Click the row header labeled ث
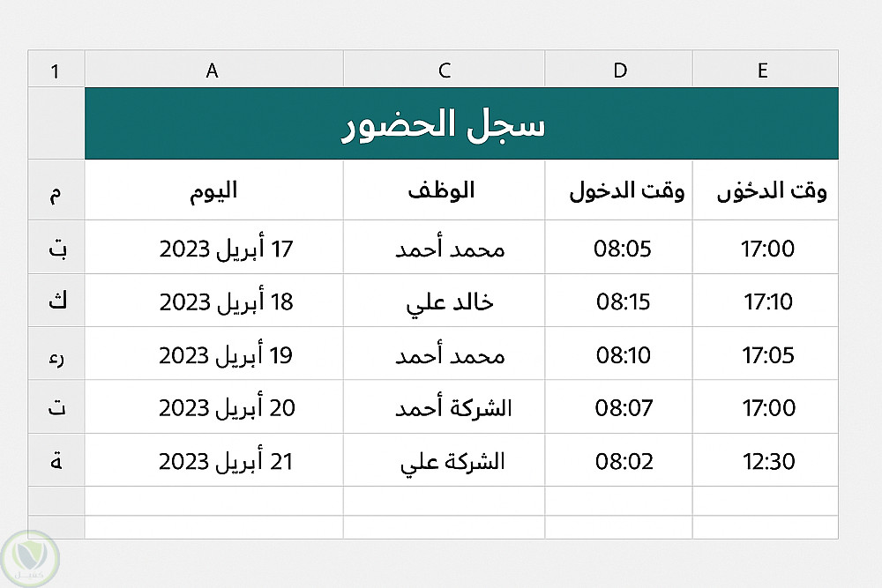882x588 pixels. (56, 301)
